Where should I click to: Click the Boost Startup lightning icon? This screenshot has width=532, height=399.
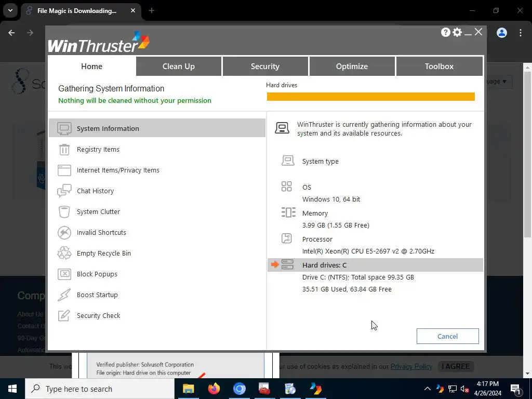tap(64, 295)
